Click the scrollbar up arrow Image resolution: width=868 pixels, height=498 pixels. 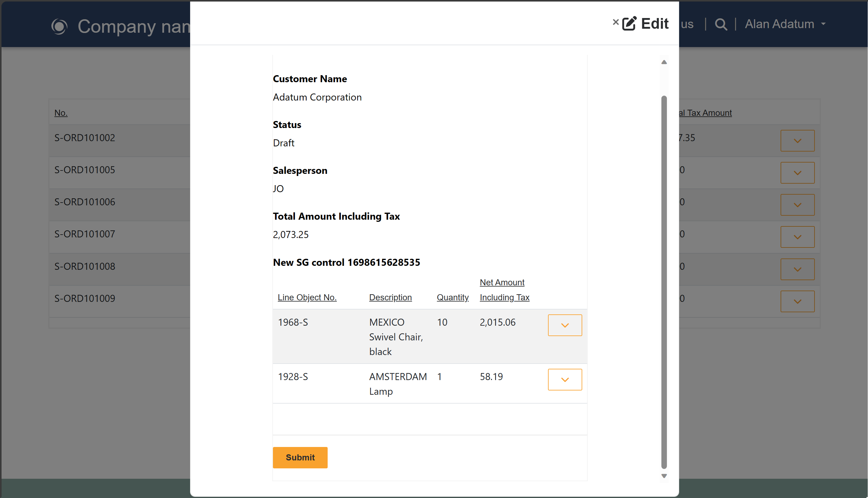pos(664,62)
